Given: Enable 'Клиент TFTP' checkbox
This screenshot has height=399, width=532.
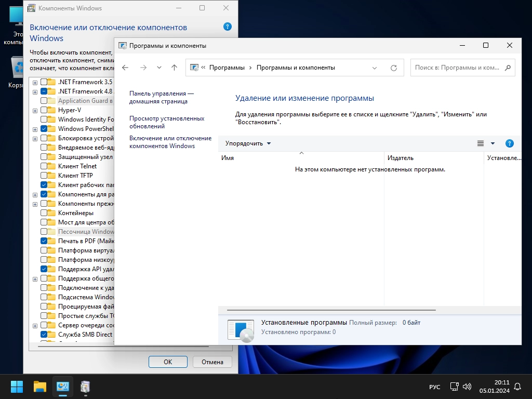Looking at the screenshot, I should (44, 176).
